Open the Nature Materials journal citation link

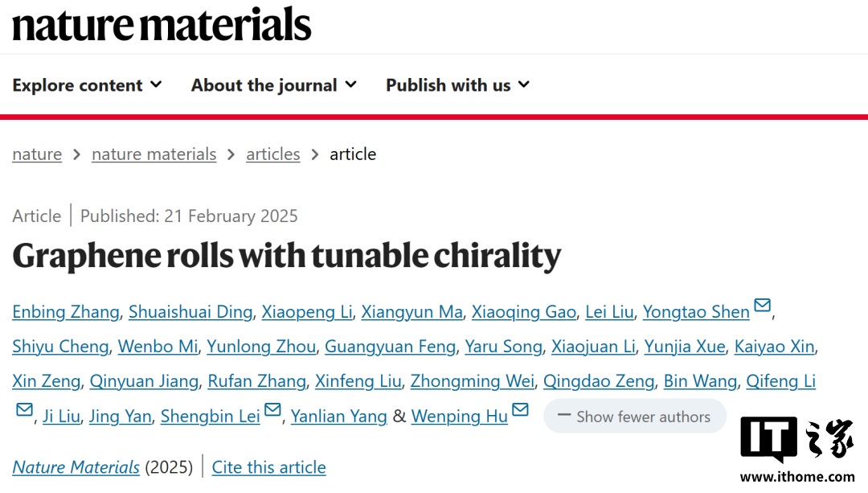tap(76, 467)
